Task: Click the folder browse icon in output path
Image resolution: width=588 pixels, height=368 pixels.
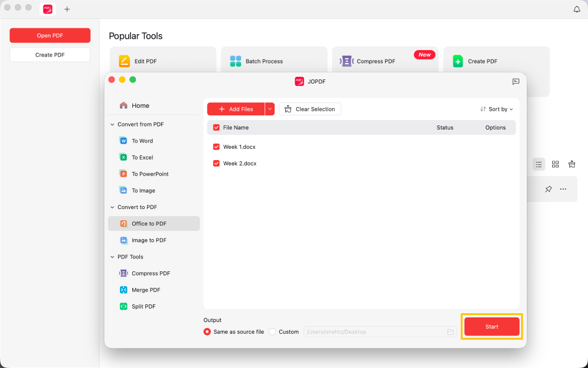Action: click(450, 332)
